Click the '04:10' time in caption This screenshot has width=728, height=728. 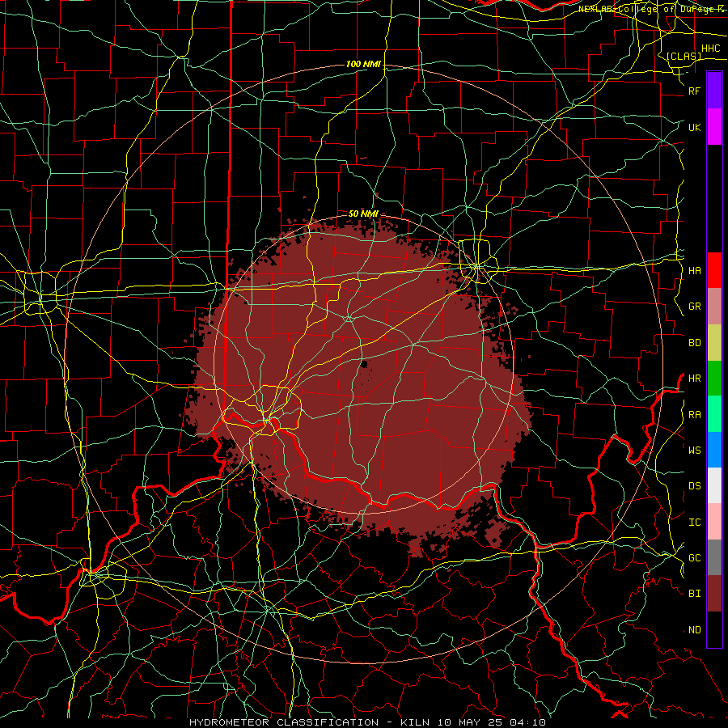pyautogui.click(x=527, y=722)
